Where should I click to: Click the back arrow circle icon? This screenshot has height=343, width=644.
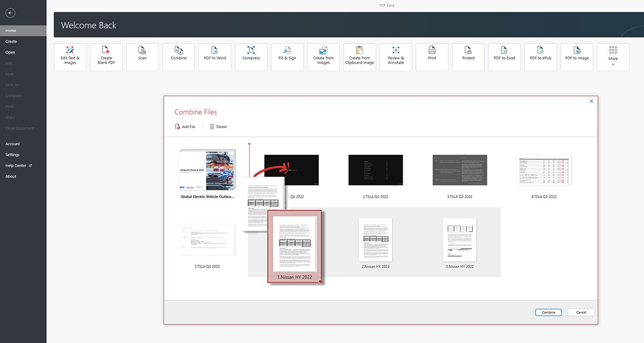pyautogui.click(x=10, y=13)
